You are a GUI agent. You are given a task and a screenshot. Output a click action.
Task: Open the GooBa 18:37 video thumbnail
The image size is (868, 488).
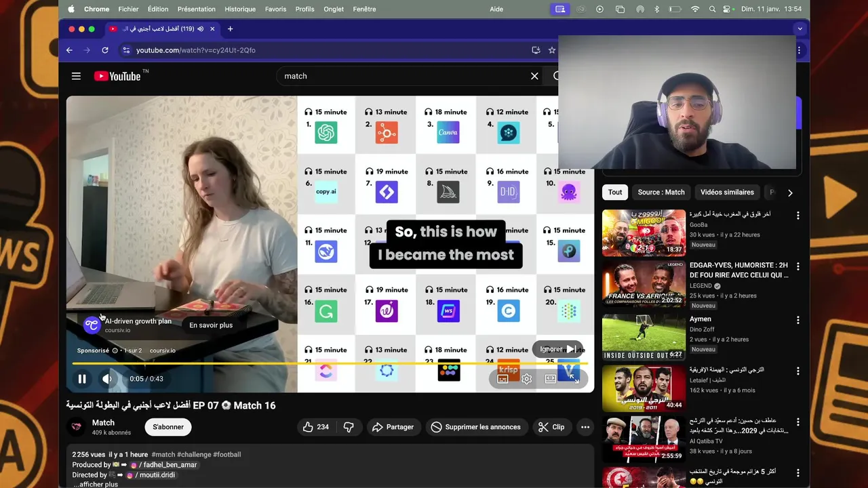coord(644,232)
